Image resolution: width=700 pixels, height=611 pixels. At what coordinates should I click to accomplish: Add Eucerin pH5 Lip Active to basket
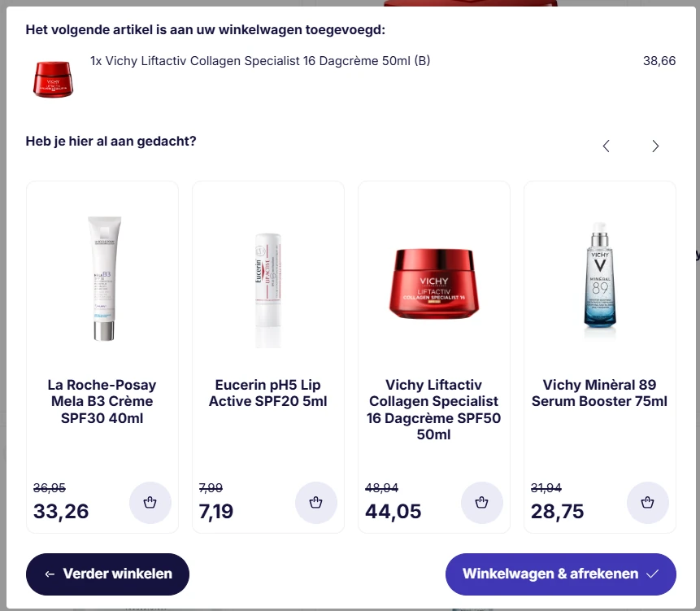(316, 503)
